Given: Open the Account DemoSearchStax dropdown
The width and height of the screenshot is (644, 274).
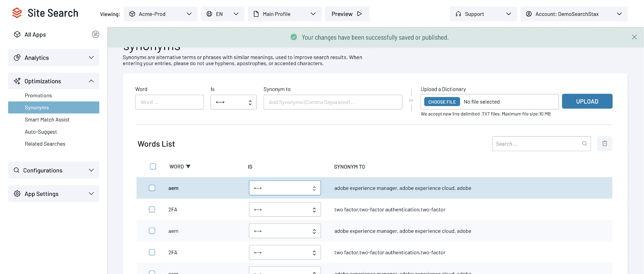Looking at the screenshot, I should (x=574, y=14).
